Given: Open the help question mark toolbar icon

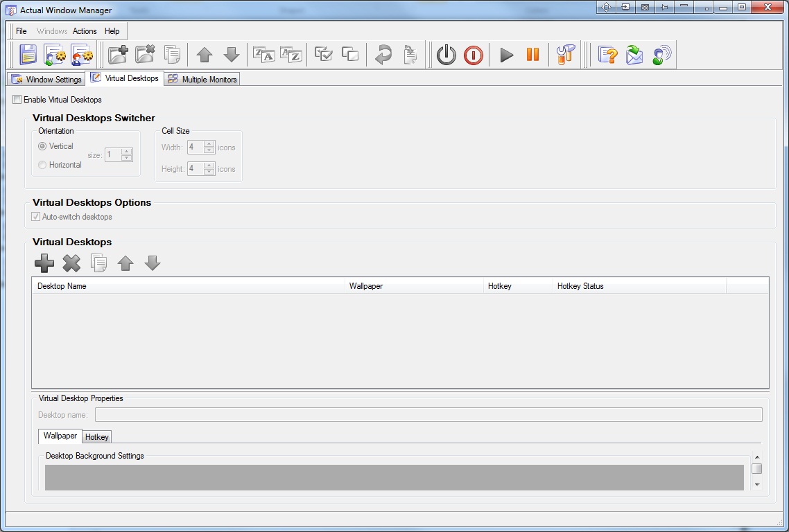Looking at the screenshot, I should 608,55.
